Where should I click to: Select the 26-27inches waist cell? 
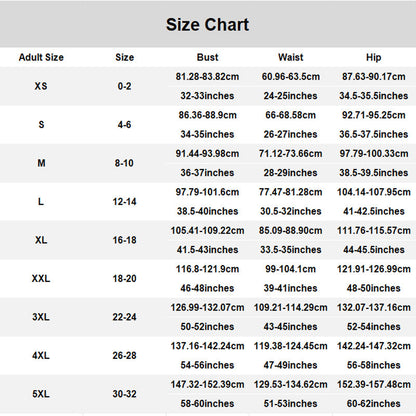point(291,134)
